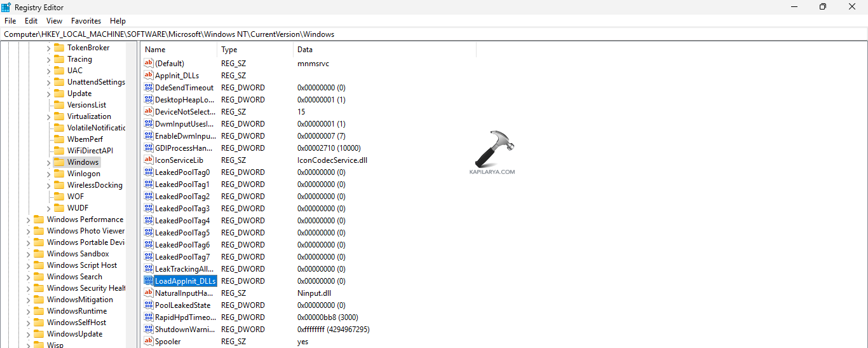Select the EnableDwmInputProcessing value name

(185, 136)
